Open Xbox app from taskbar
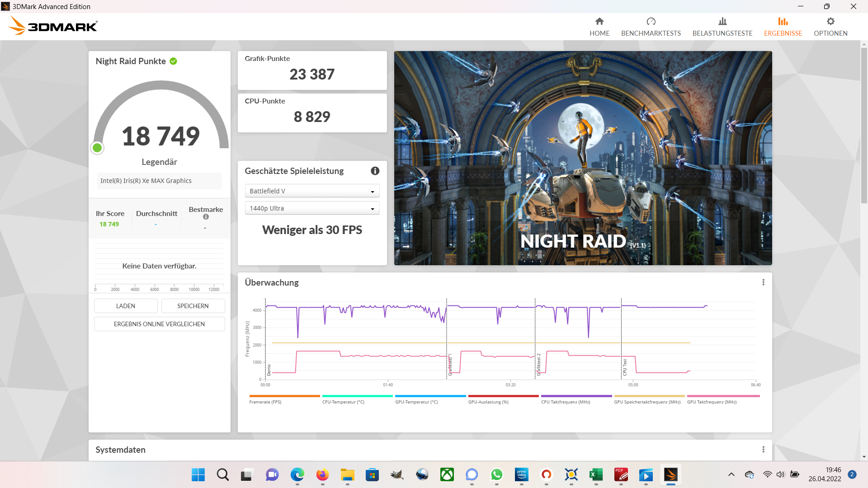The width and height of the screenshot is (868, 488). (447, 474)
